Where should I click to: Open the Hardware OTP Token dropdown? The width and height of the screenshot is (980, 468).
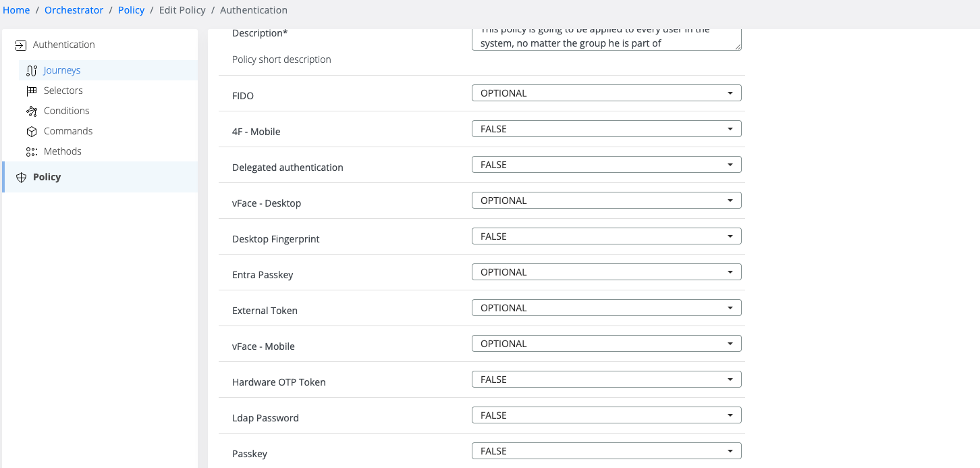[606, 380]
